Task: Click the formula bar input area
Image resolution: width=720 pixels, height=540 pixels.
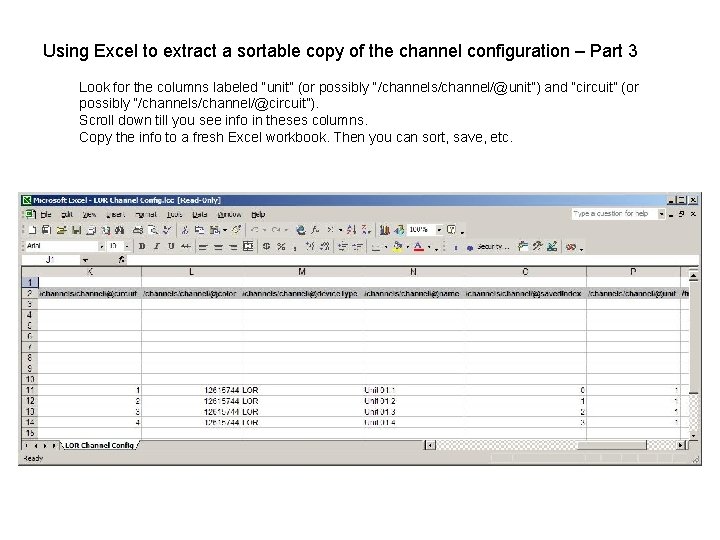Action: point(412,260)
